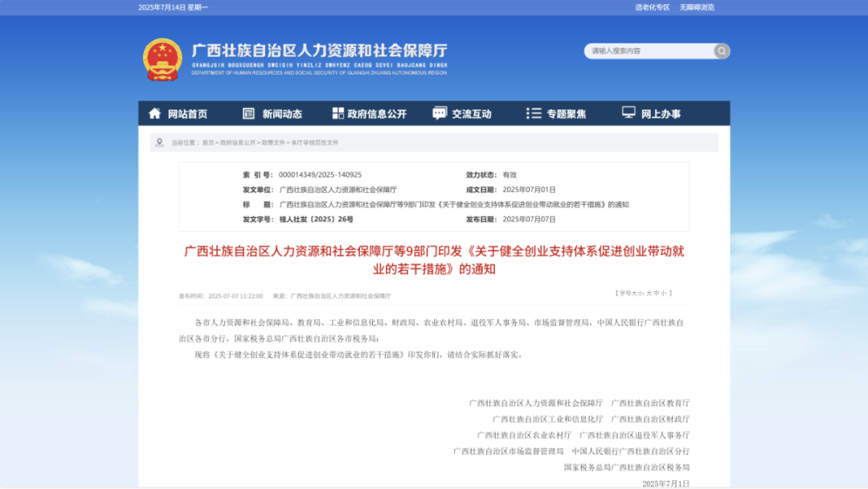Click the location pin icon before 当前位置
This screenshot has width=868, height=489.
tap(159, 142)
